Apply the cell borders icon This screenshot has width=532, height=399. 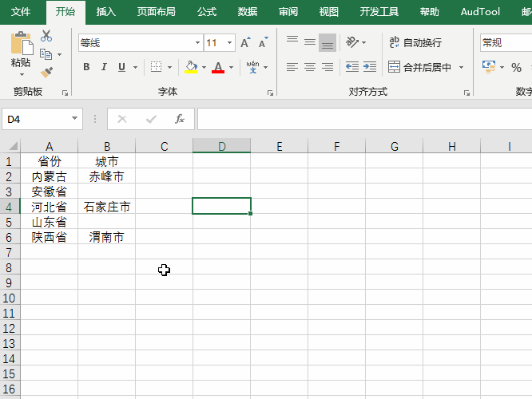click(x=156, y=67)
